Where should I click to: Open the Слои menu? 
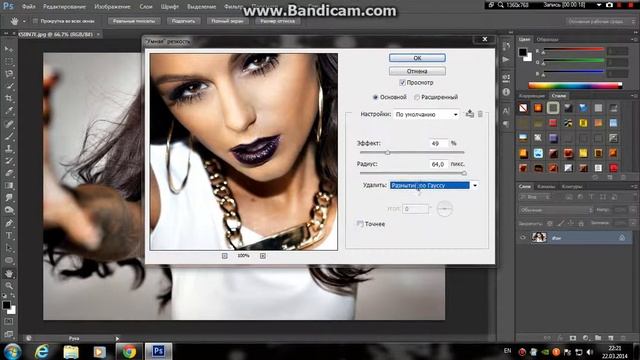click(x=146, y=7)
